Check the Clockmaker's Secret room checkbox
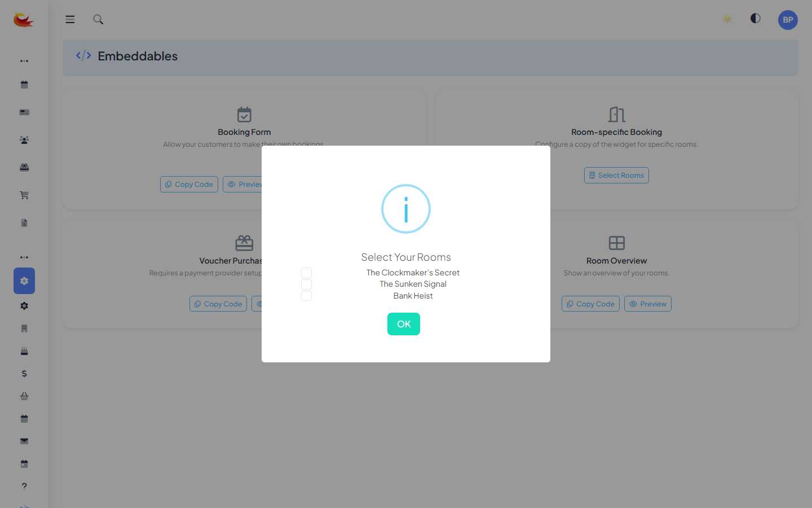Screen dimensions: 812x508 (x=306, y=273)
